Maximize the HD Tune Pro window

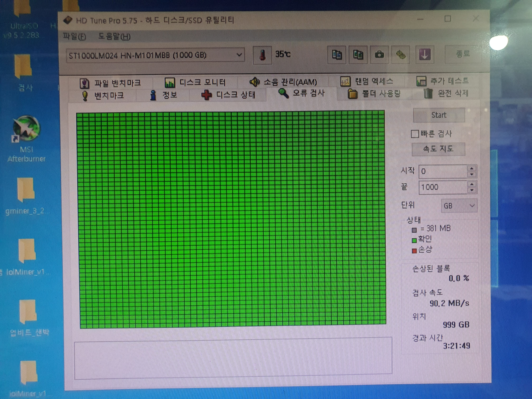(448, 19)
